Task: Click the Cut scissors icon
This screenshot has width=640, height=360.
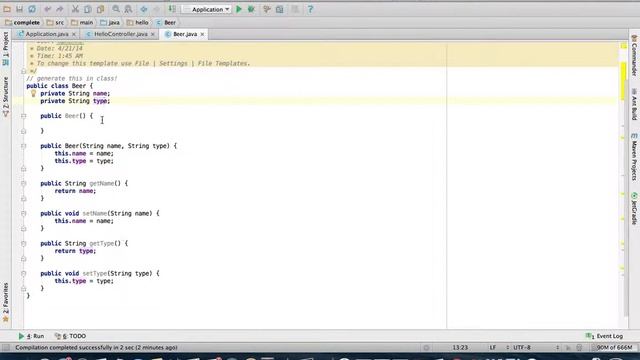Action: coord(75,9)
